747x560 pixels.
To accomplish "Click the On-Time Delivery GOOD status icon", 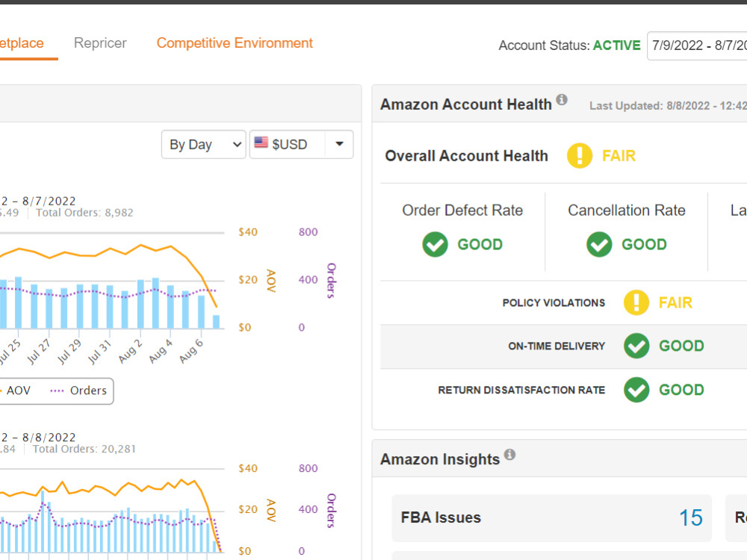I will [x=636, y=346].
